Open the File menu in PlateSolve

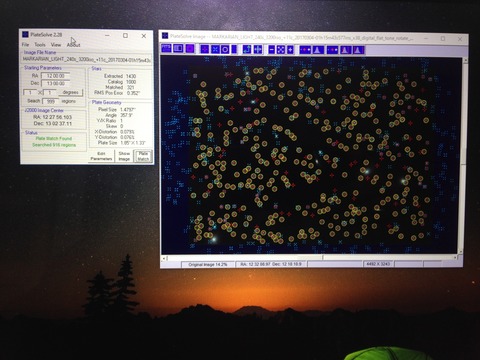[x=25, y=44]
